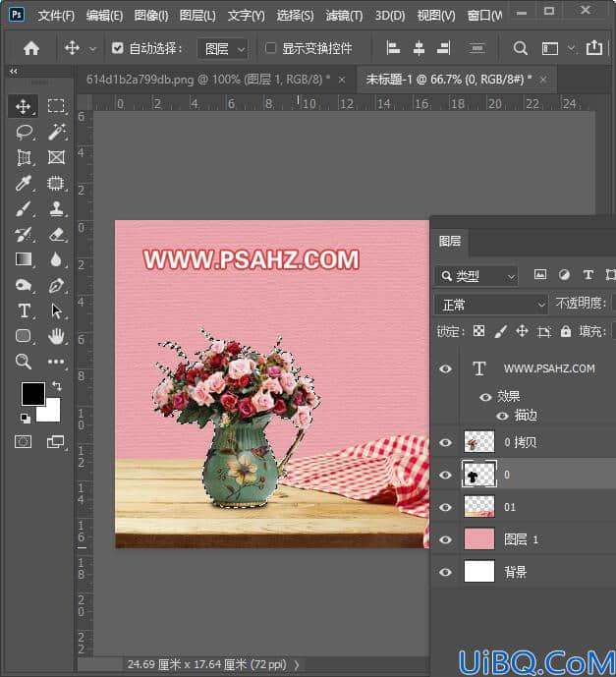Select the Eyedropper tool

pos(23,183)
